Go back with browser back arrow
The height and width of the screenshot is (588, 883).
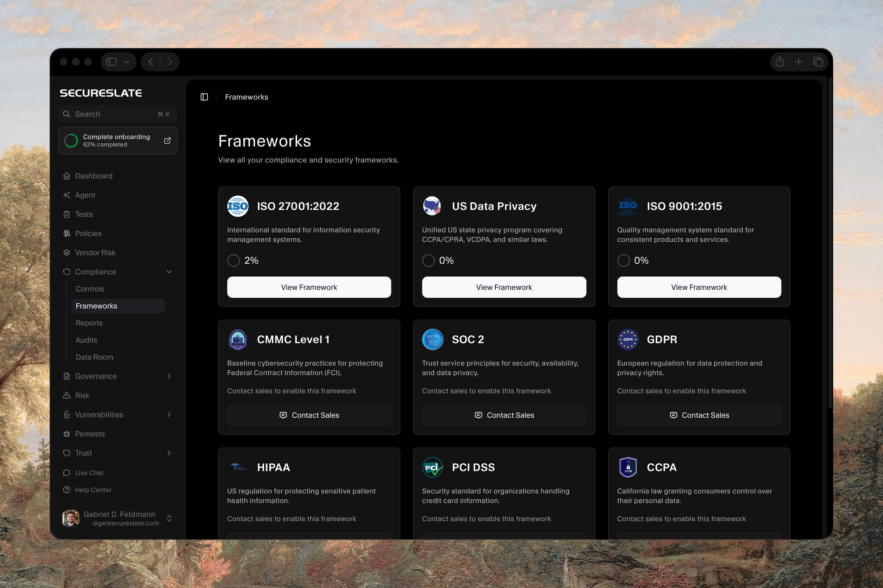(151, 62)
